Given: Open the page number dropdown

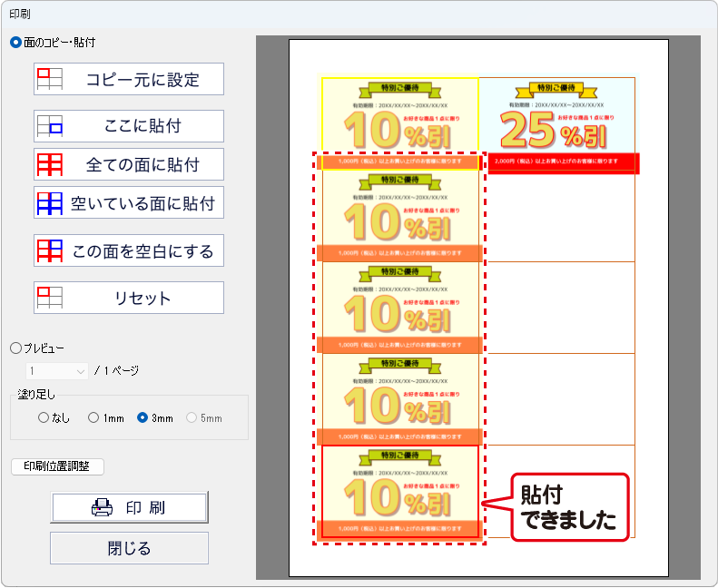Looking at the screenshot, I should 57,371.
